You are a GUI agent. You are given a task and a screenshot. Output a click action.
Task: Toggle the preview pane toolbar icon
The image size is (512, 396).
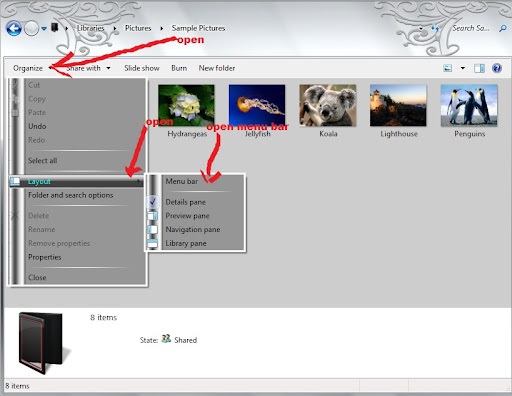coord(479,68)
